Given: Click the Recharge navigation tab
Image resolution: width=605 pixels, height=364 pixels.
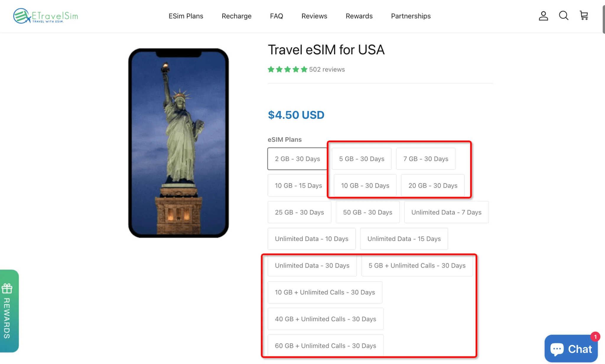Looking at the screenshot, I should click(x=236, y=16).
